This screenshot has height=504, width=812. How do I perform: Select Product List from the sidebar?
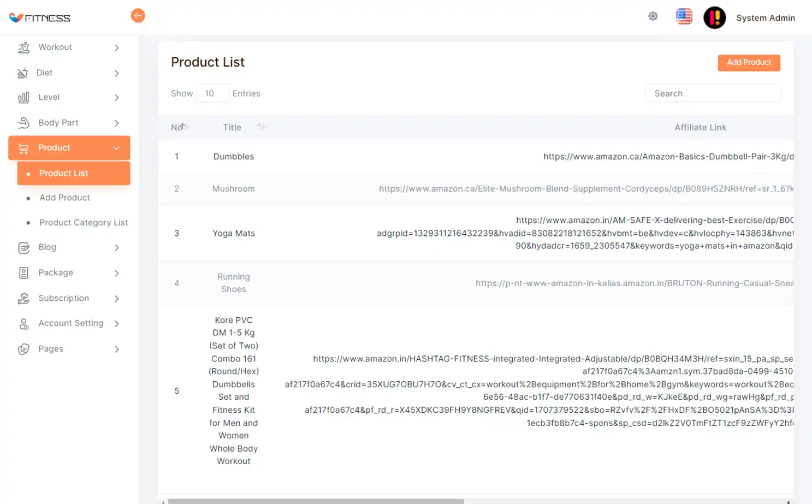click(63, 173)
